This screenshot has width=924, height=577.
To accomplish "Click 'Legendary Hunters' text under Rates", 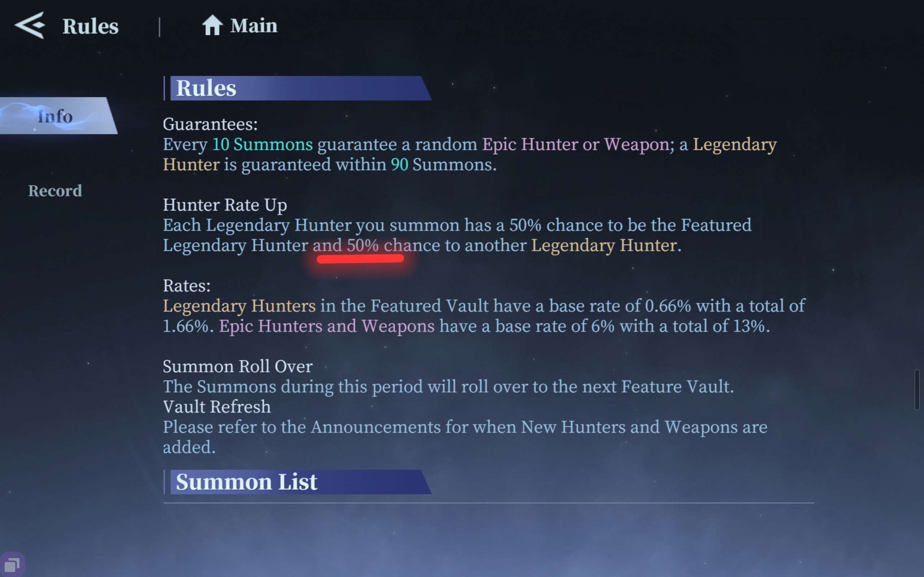I will (x=239, y=306).
